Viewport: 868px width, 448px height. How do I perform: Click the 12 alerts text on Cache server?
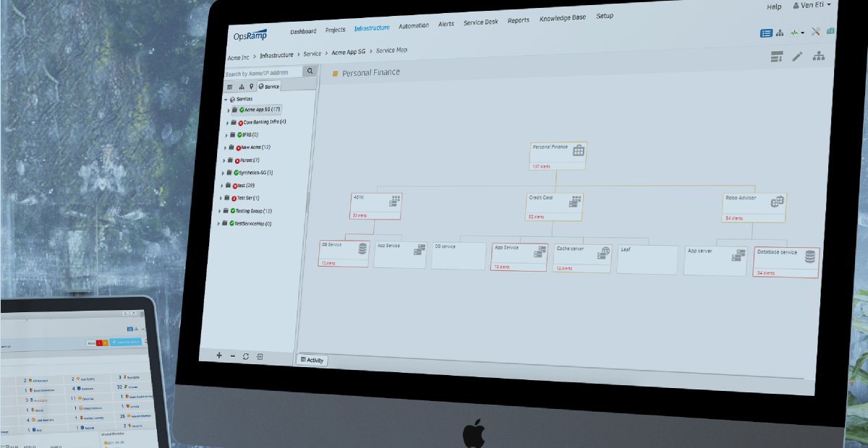[564, 268]
